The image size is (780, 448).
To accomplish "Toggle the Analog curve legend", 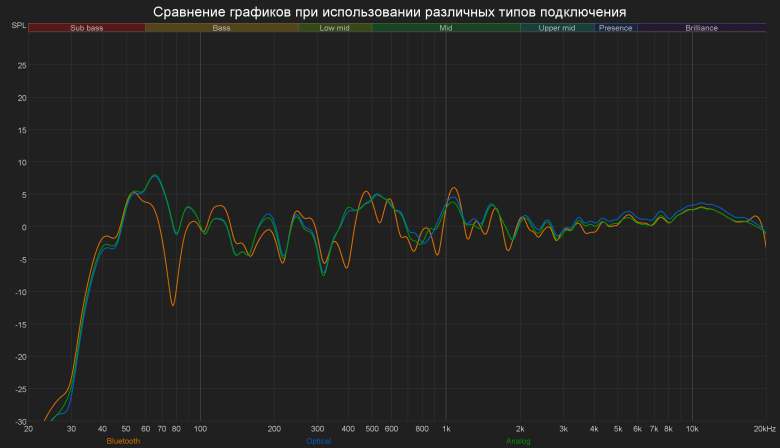I will 518,441.
